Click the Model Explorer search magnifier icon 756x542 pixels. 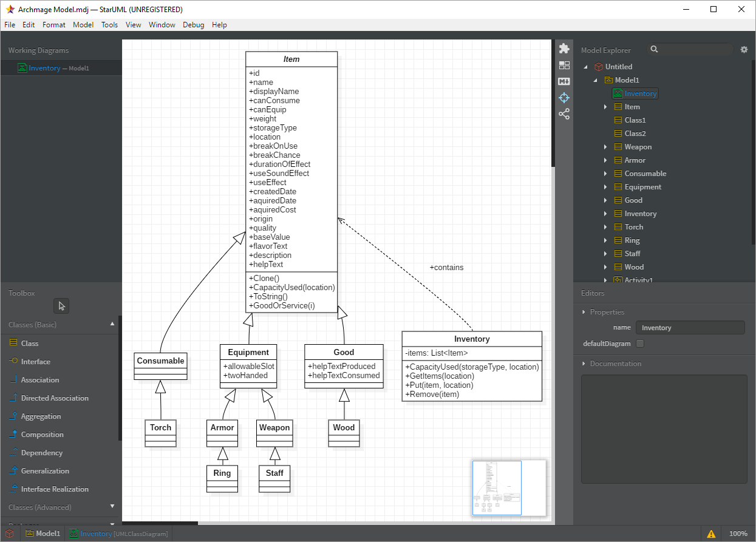[x=654, y=49]
